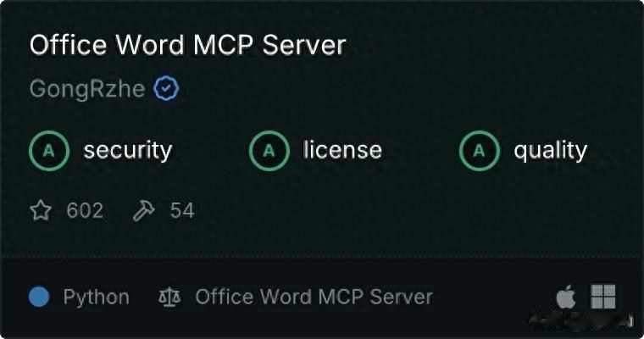The width and height of the screenshot is (644, 339).
Task: Click the quality grade A badge
Action: pyautogui.click(x=480, y=151)
